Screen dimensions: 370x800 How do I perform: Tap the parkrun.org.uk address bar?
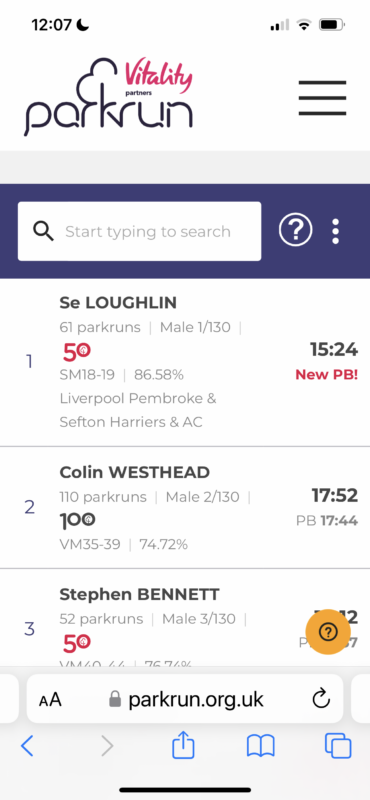185,699
